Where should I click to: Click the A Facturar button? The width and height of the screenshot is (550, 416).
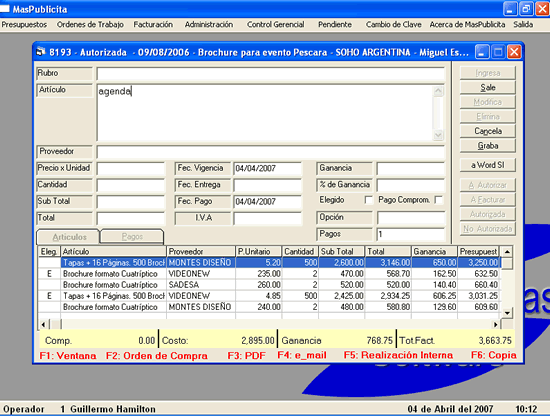[x=488, y=200]
